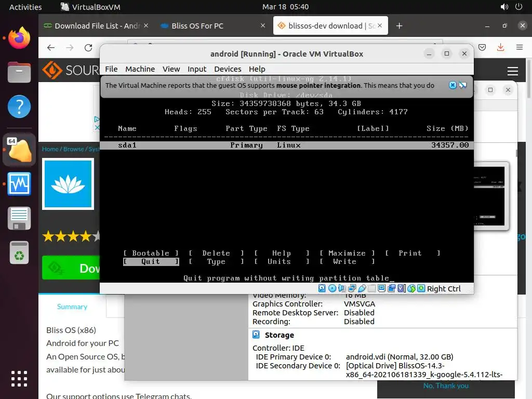Click audio speaker icon in VM status bar
Viewport: 532px width, 399px height.
pos(342,288)
